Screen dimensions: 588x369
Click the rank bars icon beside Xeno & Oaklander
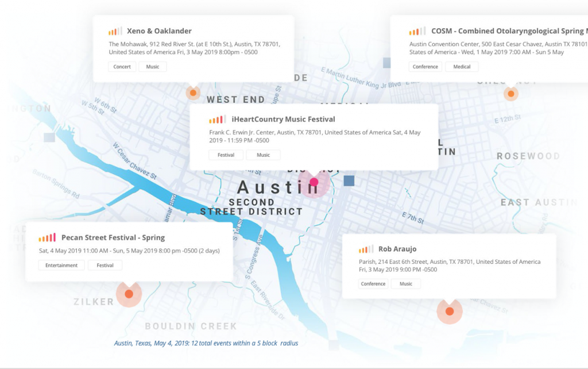115,31
